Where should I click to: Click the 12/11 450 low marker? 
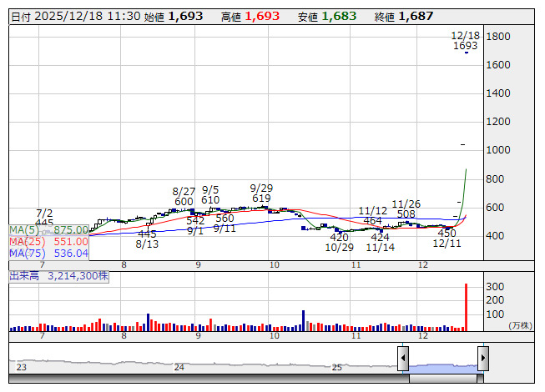(x=447, y=239)
